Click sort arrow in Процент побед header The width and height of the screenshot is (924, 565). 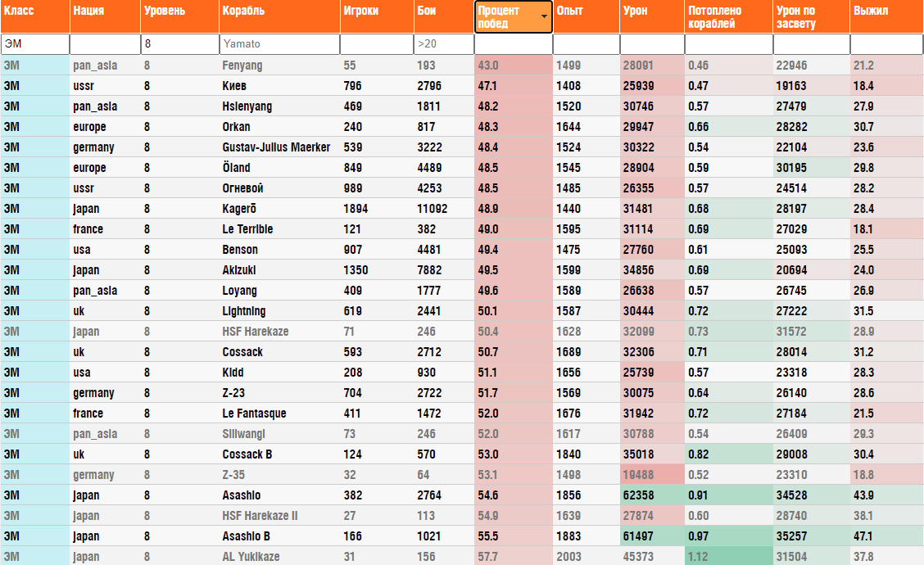(x=544, y=16)
